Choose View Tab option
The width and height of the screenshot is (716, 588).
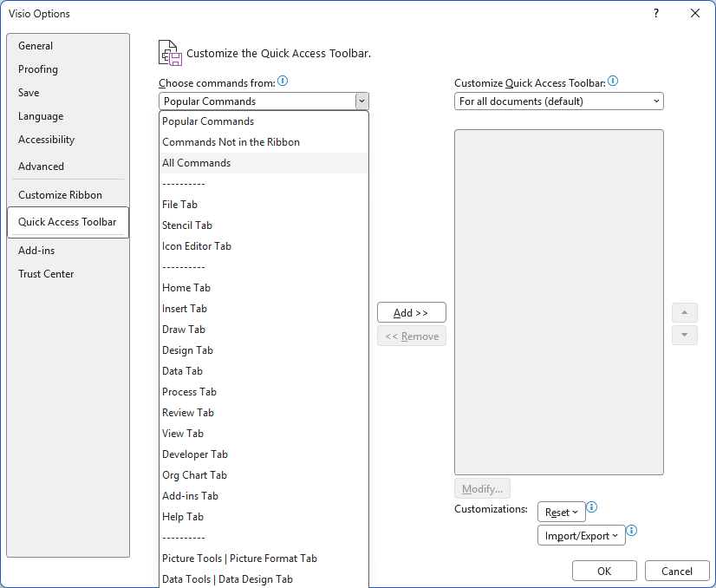click(x=264, y=434)
